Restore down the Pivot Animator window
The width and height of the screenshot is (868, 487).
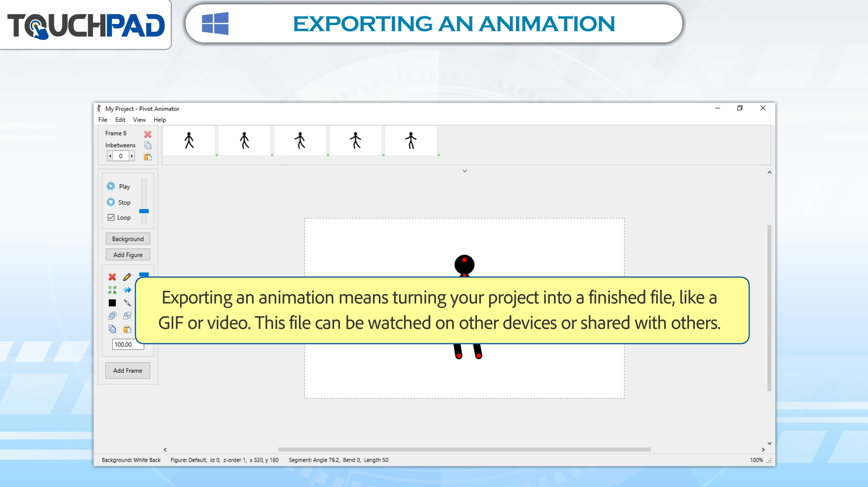[740, 108]
